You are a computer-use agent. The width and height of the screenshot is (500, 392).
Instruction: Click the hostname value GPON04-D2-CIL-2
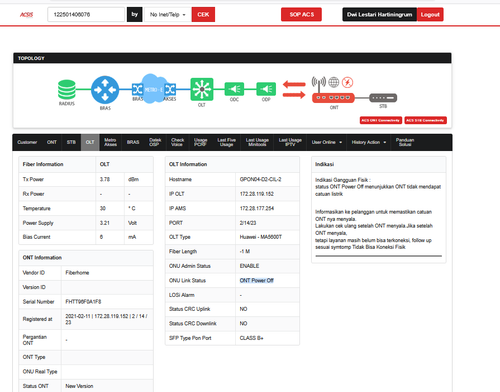click(260, 179)
